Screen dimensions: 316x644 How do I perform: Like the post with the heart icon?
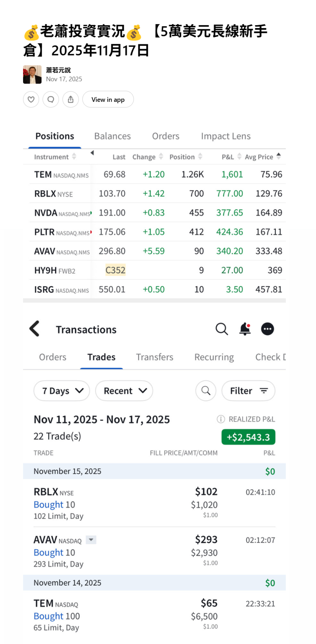coord(31,99)
